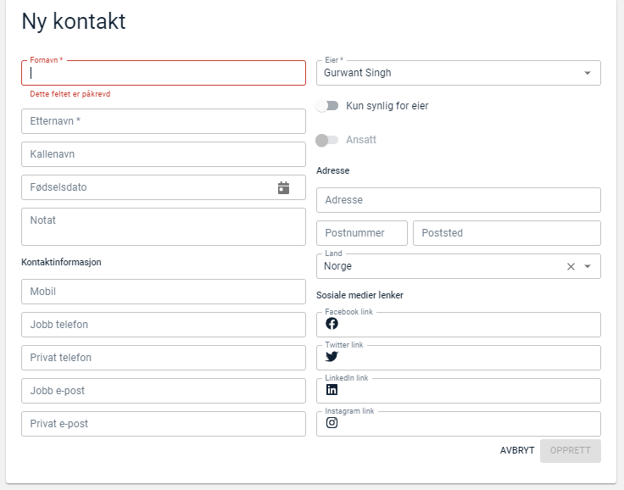Focus the Mobil phone field

click(163, 292)
